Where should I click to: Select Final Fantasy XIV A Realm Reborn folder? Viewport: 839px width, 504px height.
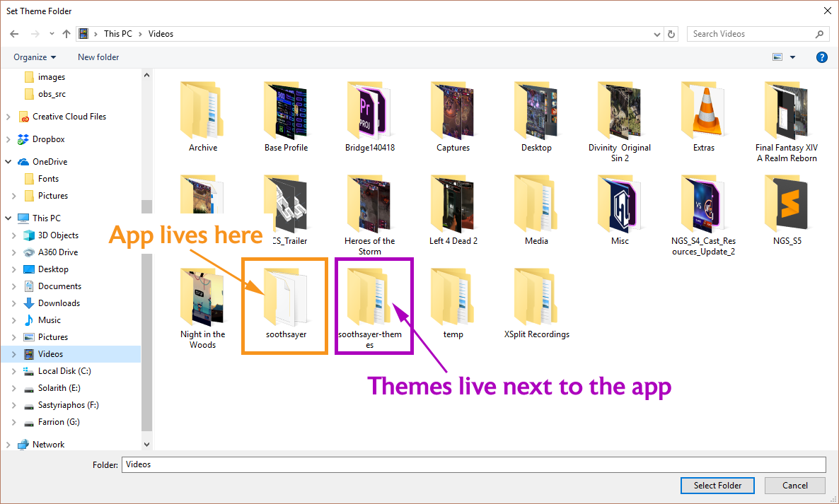pyautogui.click(x=787, y=122)
